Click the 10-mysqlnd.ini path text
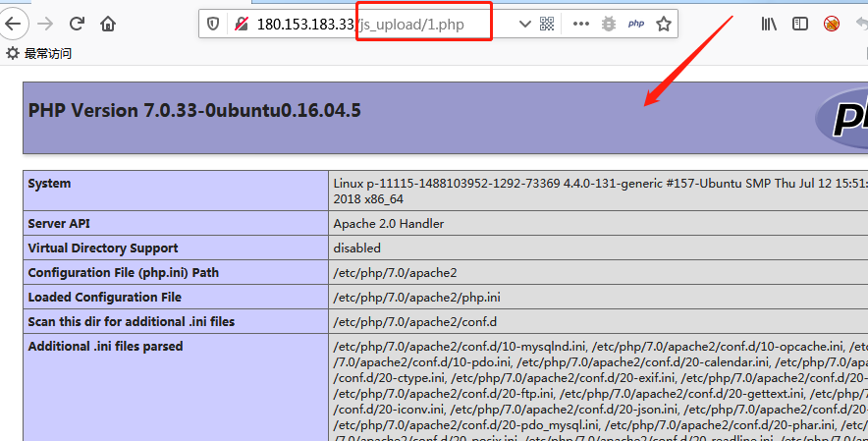Viewport: 868px width, 441px height. click(x=460, y=347)
